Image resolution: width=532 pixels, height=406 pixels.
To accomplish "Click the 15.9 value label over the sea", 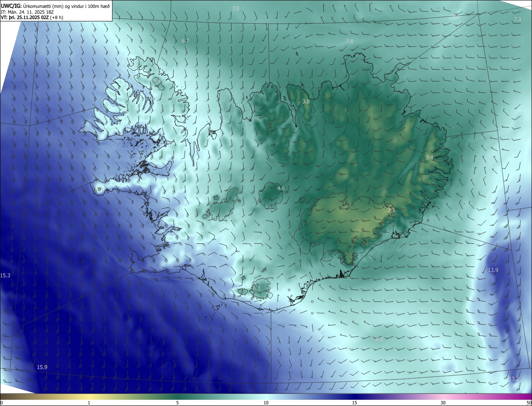I will pos(42,367).
